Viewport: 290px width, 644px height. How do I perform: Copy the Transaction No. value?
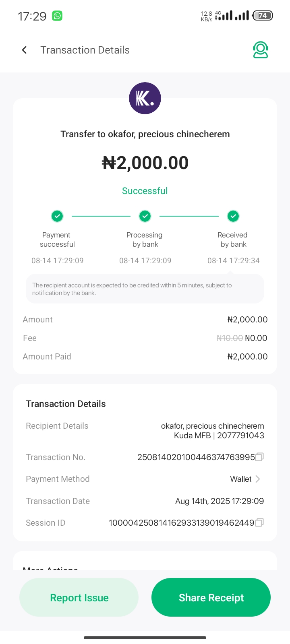[x=260, y=457]
